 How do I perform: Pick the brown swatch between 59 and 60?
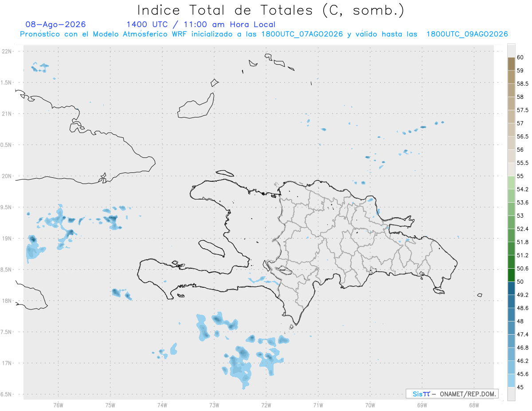coord(511,64)
